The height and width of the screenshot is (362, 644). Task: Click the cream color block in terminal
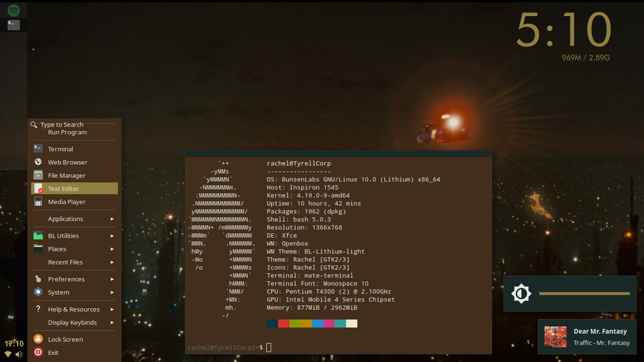click(352, 323)
